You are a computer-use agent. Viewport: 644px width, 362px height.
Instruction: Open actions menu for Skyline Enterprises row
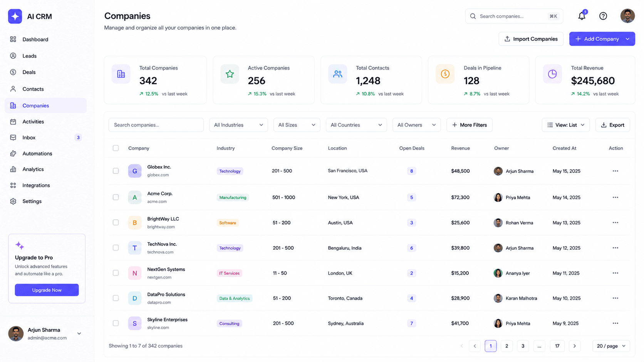click(x=615, y=323)
